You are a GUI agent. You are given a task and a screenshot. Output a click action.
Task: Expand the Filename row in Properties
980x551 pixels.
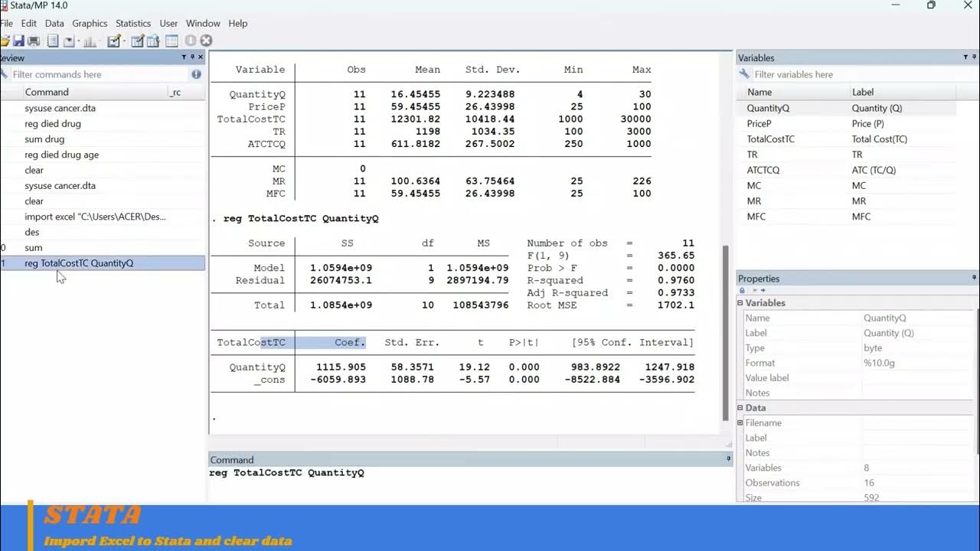click(740, 422)
